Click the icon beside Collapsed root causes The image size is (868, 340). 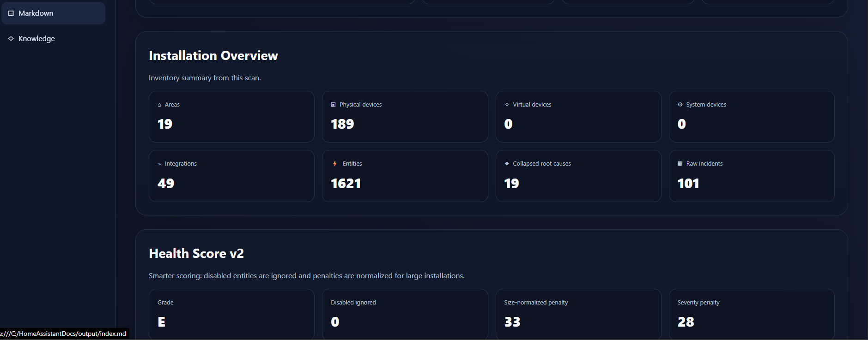[507, 164]
